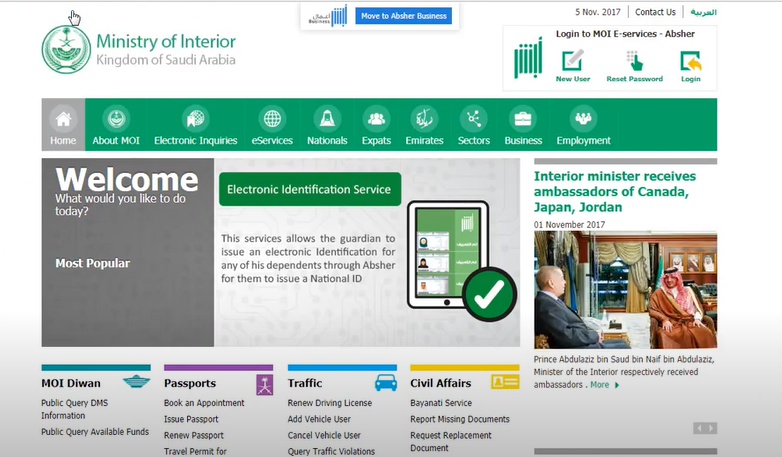Open the About MOI menu
Screen dimensions: 782x457
point(116,141)
